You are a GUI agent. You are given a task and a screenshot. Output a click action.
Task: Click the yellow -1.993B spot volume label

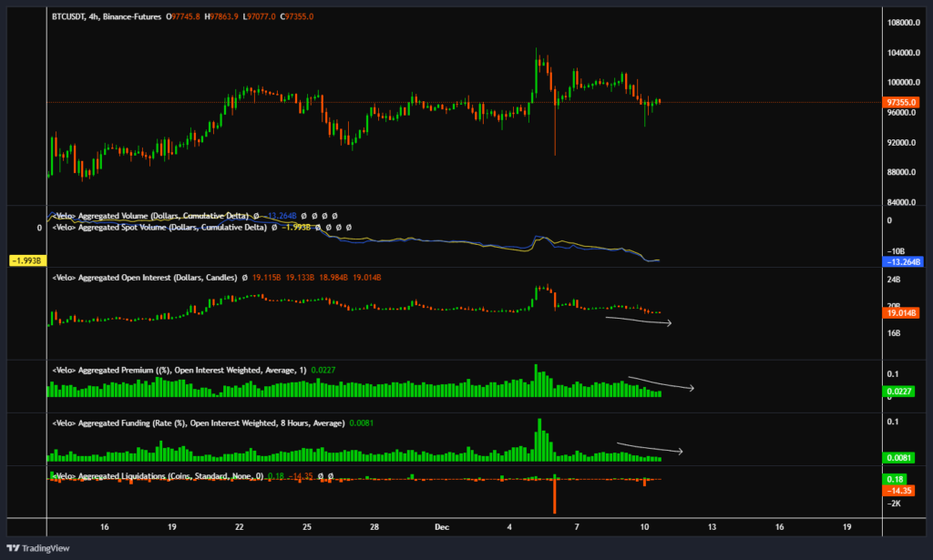tap(23, 261)
